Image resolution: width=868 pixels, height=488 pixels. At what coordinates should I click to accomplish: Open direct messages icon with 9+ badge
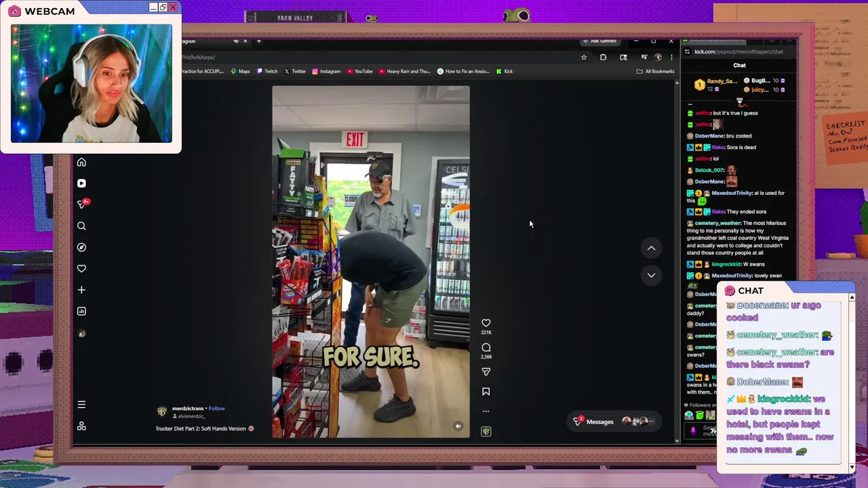tap(81, 205)
